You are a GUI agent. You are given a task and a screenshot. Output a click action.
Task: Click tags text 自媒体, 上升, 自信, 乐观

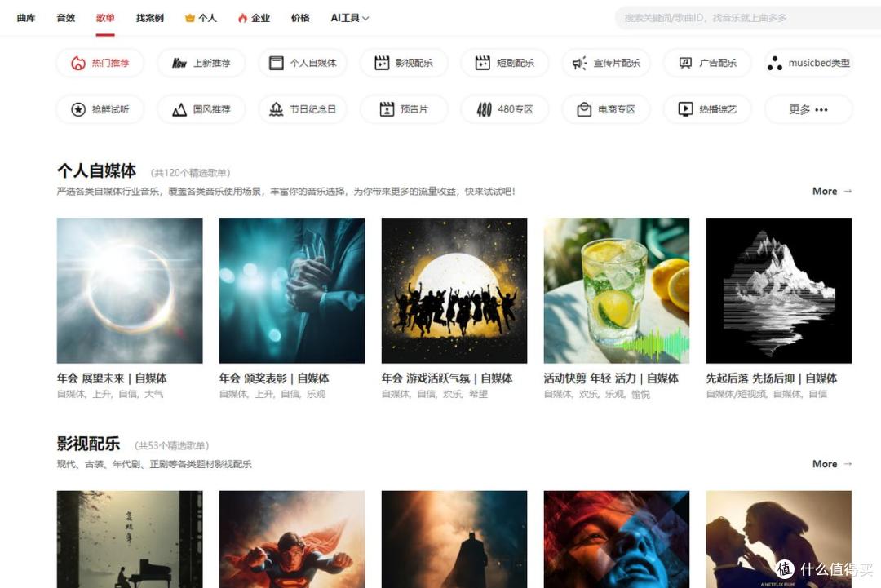(272, 394)
